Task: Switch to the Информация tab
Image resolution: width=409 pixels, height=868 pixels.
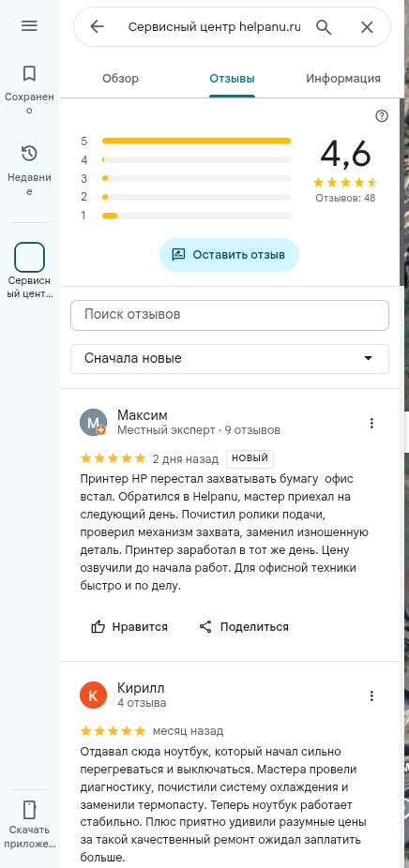Action: coord(343,79)
